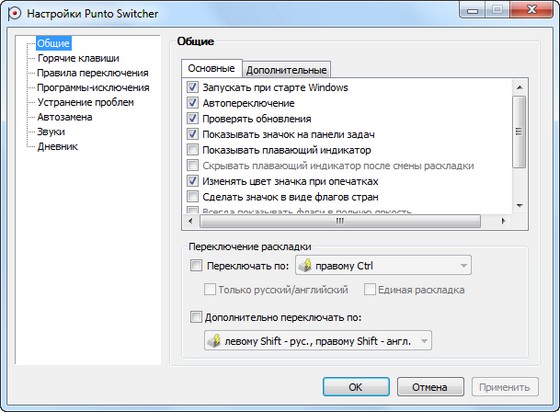Confirm settings with the OK button
This screenshot has height=412, width=560.
pyautogui.click(x=356, y=387)
